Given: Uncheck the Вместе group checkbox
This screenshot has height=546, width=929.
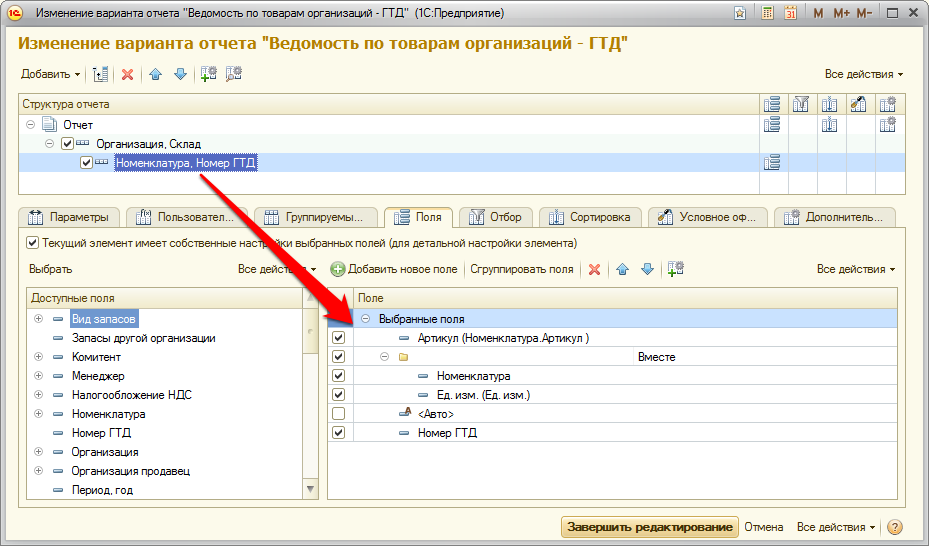Looking at the screenshot, I should click(338, 356).
